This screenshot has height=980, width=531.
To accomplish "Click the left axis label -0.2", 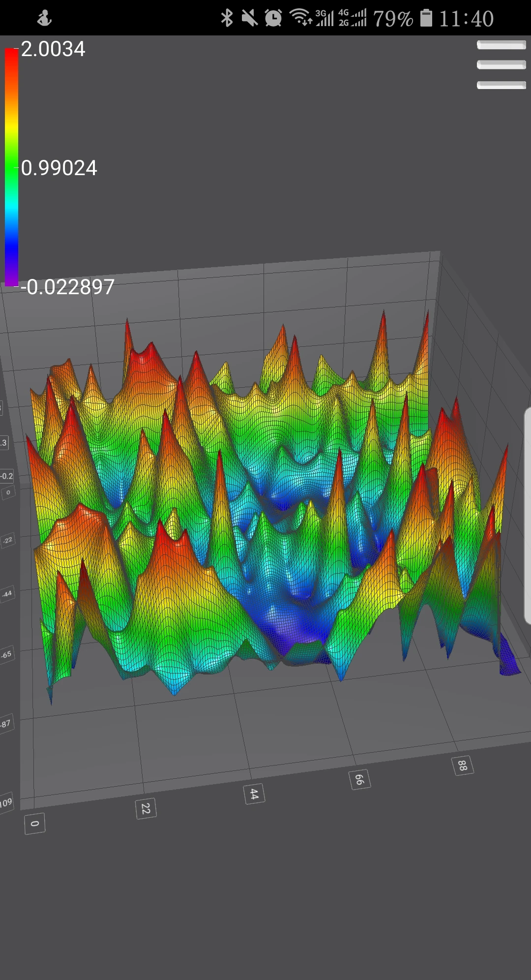I will click(7, 476).
